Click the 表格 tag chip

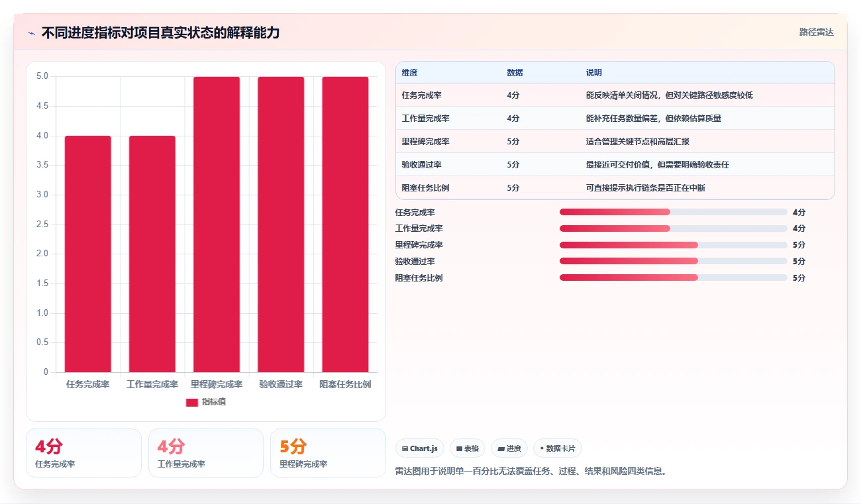468,448
